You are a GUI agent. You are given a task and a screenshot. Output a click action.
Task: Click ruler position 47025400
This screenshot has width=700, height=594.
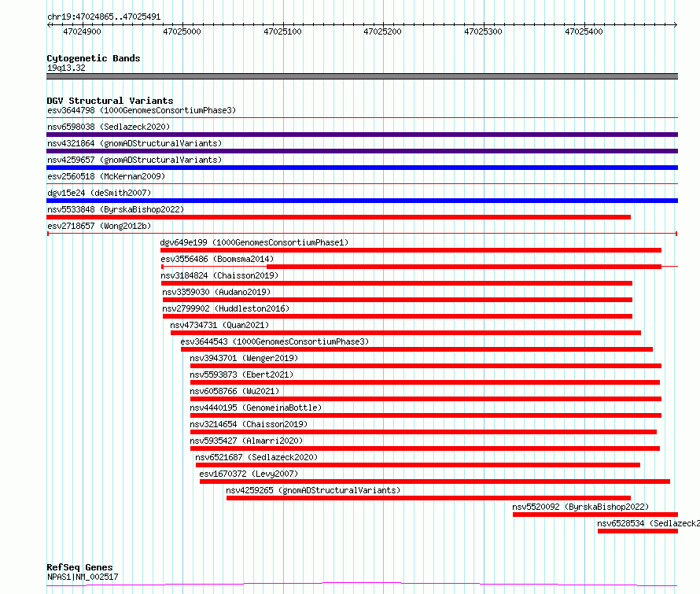tap(584, 31)
